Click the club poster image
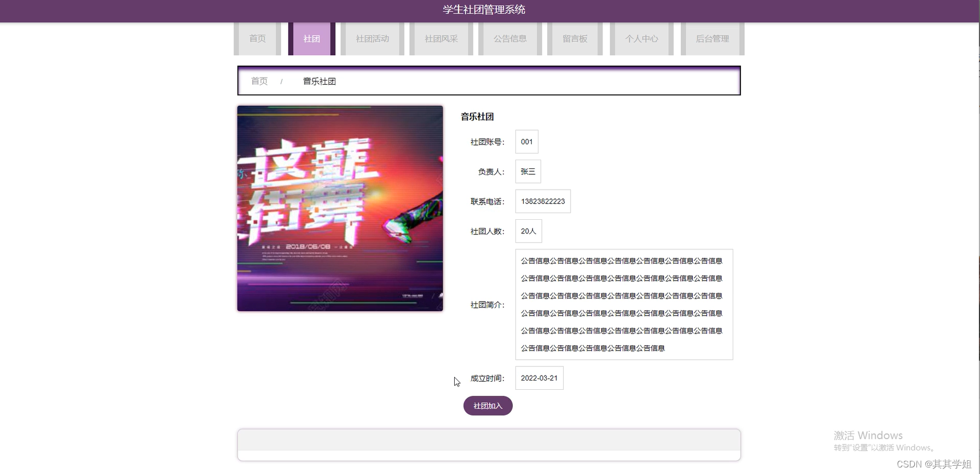This screenshot has height=474, width=980. [x=340, y=208]
